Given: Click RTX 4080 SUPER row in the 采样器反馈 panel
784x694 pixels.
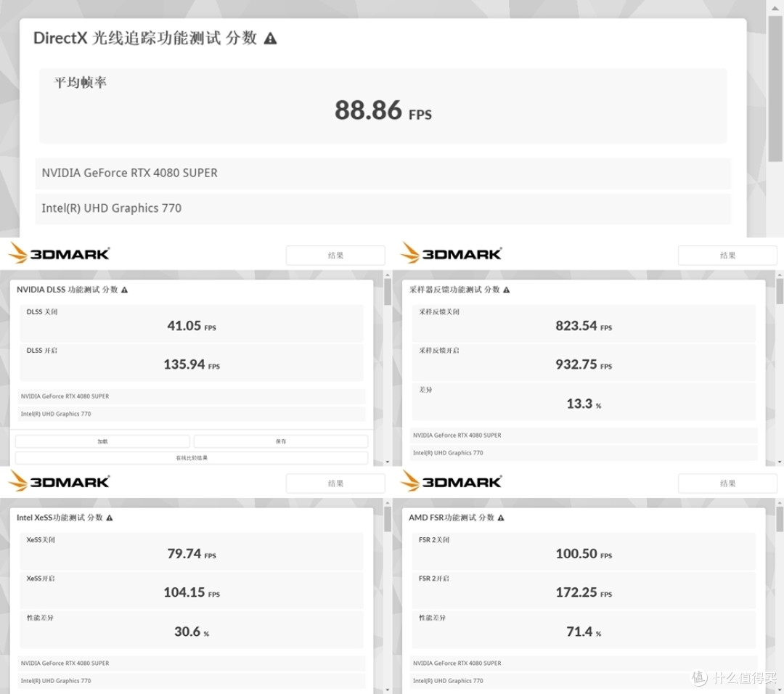Looking at the screenshot, I should [584, 436].
